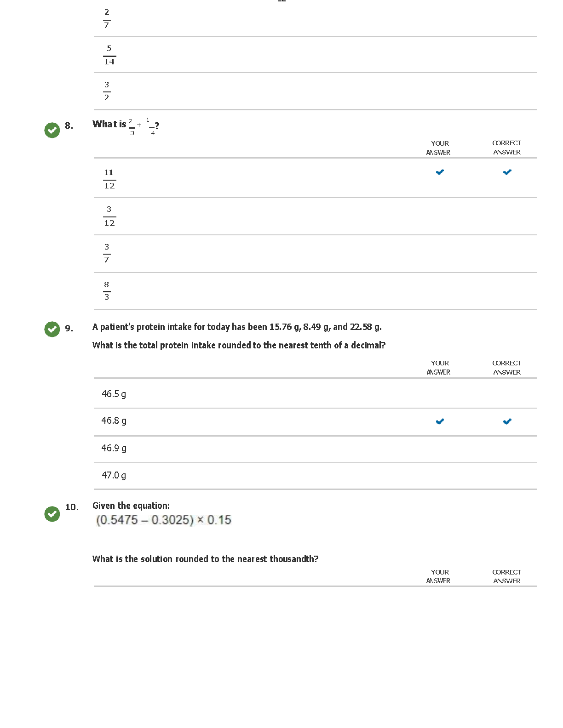This screenshot has height=728, width=563.
Task: Click green check icon beside question 9
Action: pos(52,329)
